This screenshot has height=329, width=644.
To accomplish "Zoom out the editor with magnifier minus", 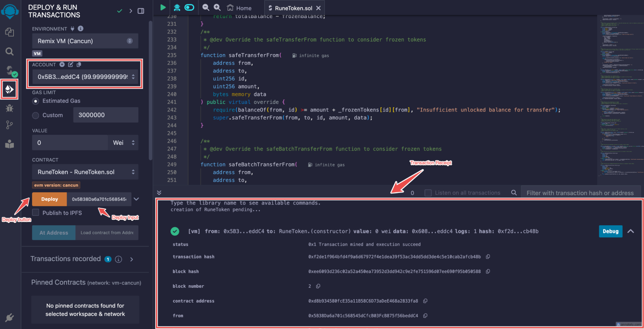I will 206,7.
